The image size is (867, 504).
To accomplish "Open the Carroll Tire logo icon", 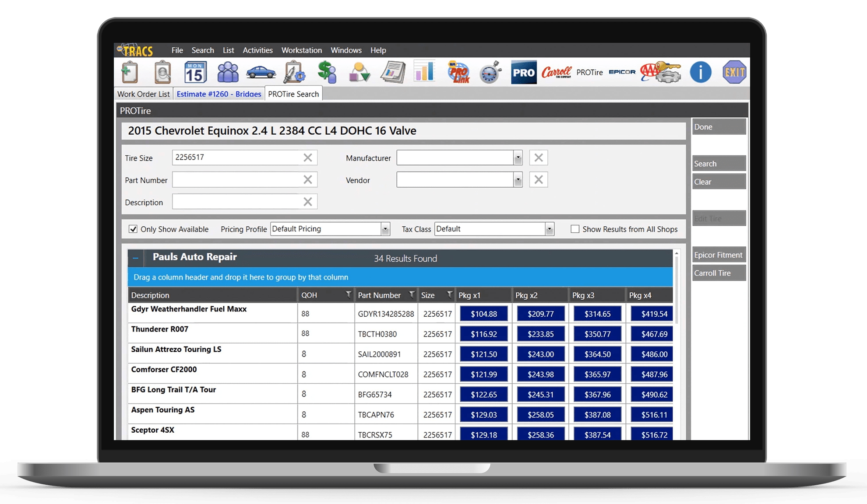I will tap(557, 72).
